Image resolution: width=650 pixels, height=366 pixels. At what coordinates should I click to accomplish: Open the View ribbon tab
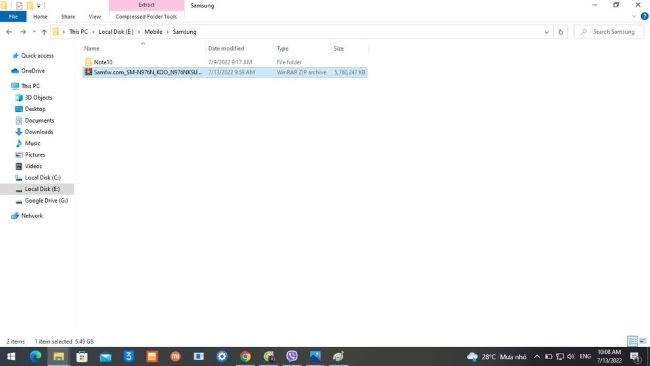pos(95,17)
